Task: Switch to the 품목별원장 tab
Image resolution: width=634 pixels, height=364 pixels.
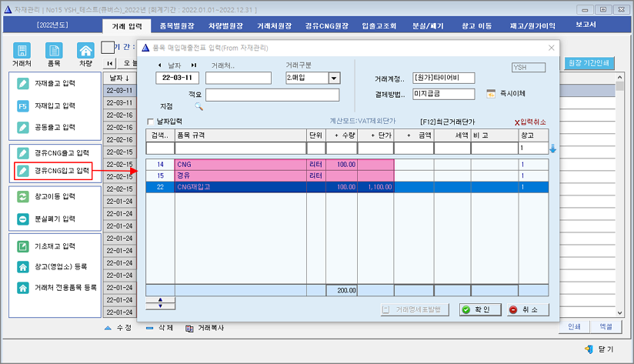Action: click(x=177, y=26)
